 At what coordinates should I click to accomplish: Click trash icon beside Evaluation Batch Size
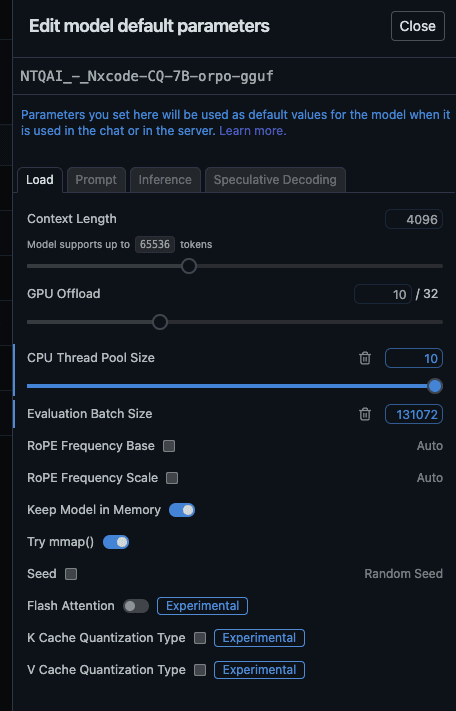click(365, 414)
